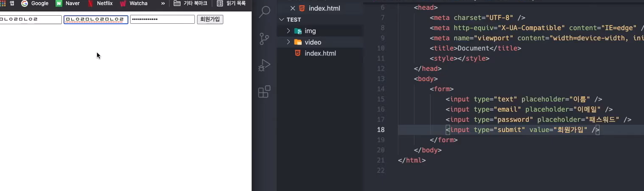Focus the password field in the browser form
The width and height of the screenshot is (644, 191).
[162, 20]
